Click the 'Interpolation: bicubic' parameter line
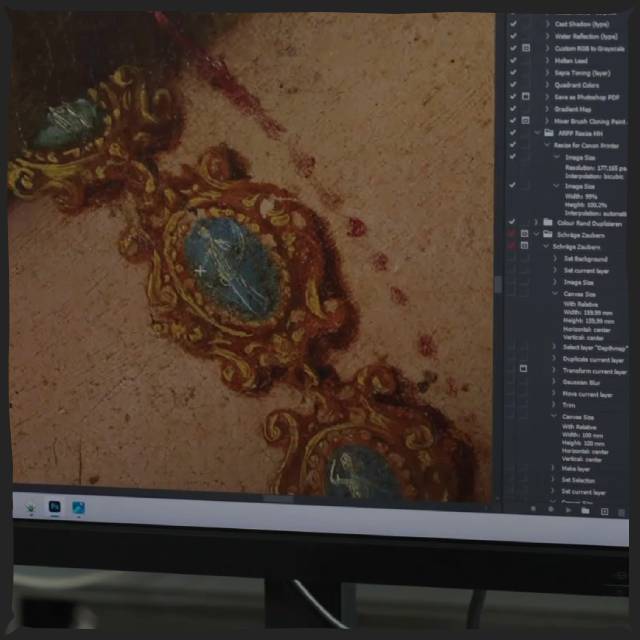Screen dimensions: 640x640 click(594, 176)
